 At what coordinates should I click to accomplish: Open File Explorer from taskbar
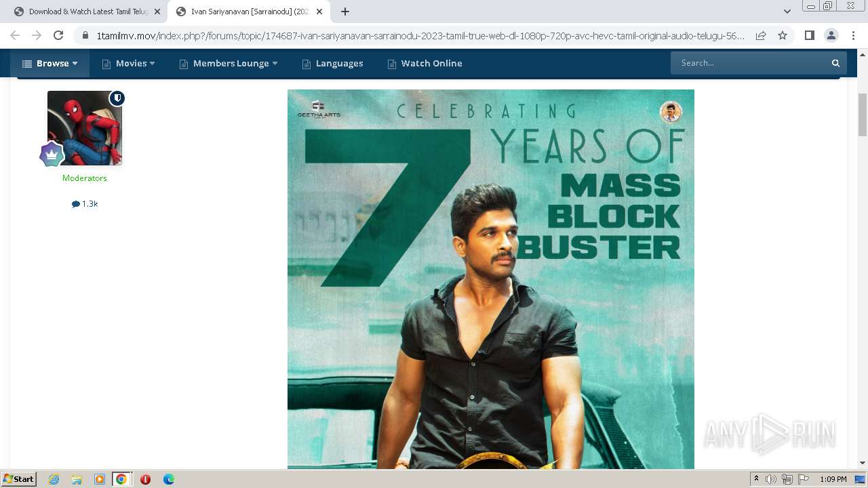[x=77, y=479]
